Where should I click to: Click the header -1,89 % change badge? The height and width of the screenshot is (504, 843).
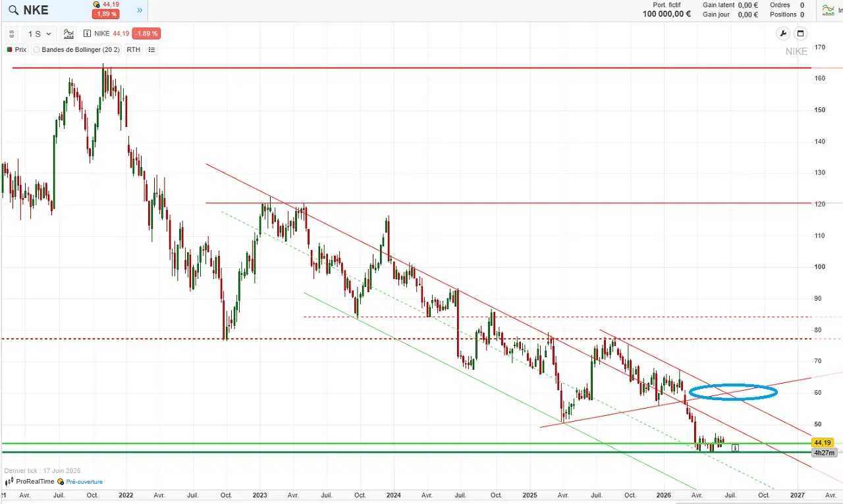[x=105, y=14]
